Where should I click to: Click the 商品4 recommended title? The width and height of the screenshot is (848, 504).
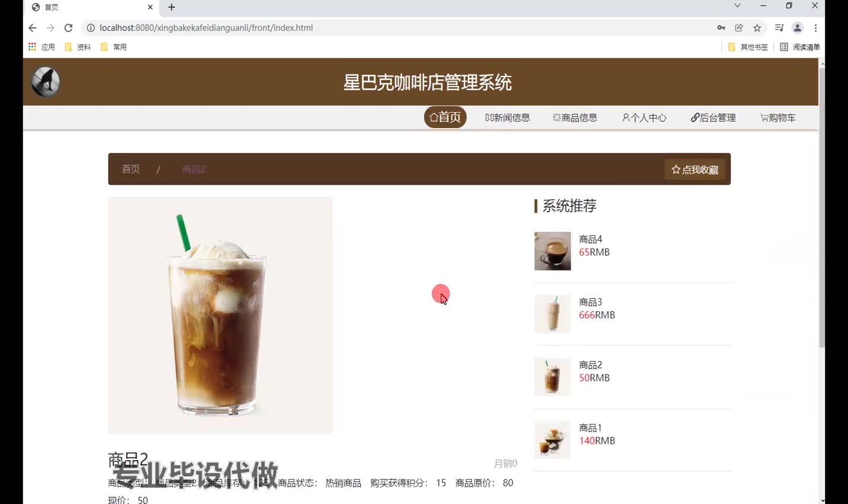(x=591, y=239)
